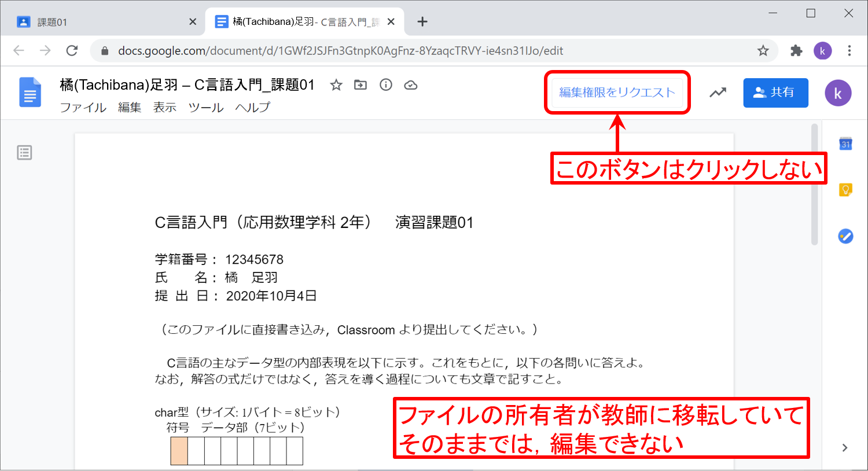Open Google Keep in the side panel
868x471 pixels.
coord(845,190)
